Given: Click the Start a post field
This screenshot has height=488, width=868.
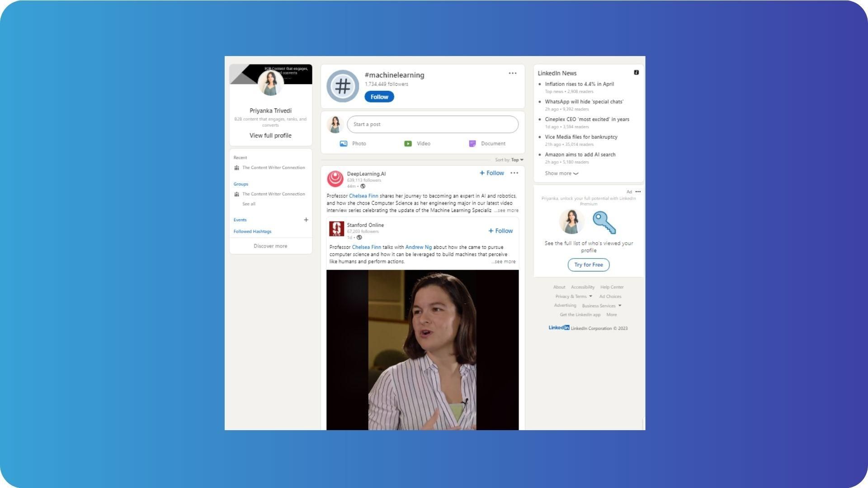Looking at the screenshot, I should [433, 124].
